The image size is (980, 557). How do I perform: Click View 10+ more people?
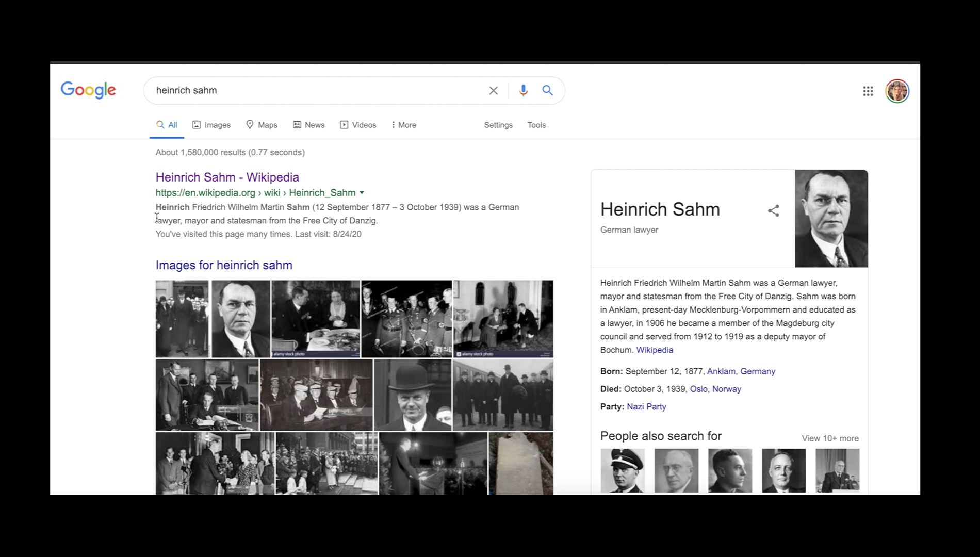(830, 438)
